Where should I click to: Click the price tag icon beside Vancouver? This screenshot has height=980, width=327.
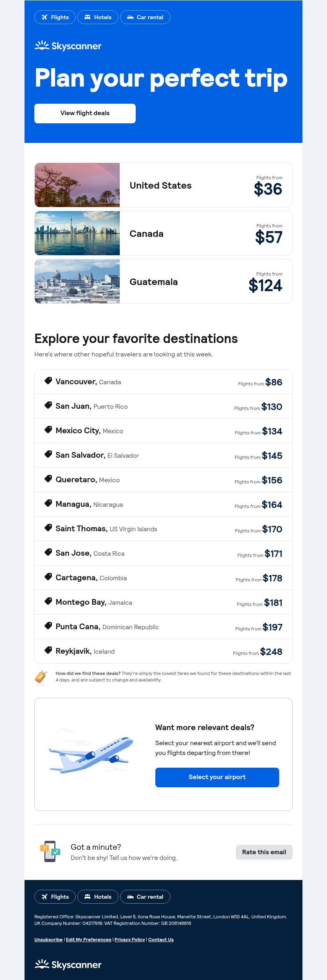click(x=48, y=381)
